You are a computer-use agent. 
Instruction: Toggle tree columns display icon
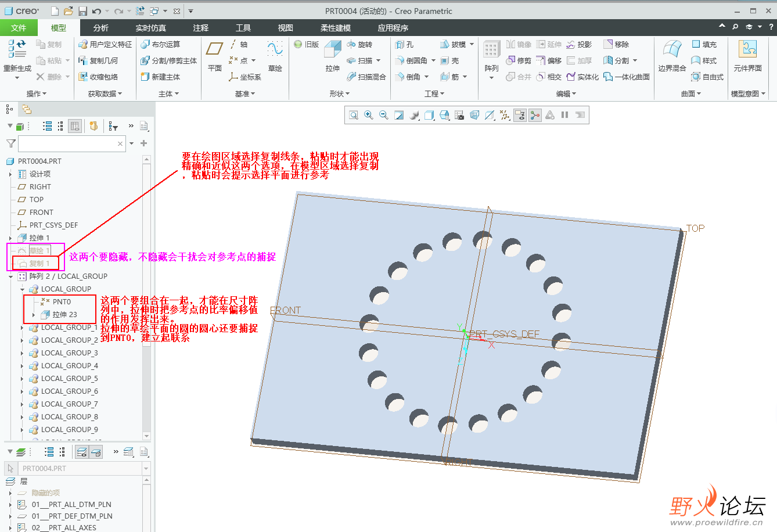[x=75, y=126]
